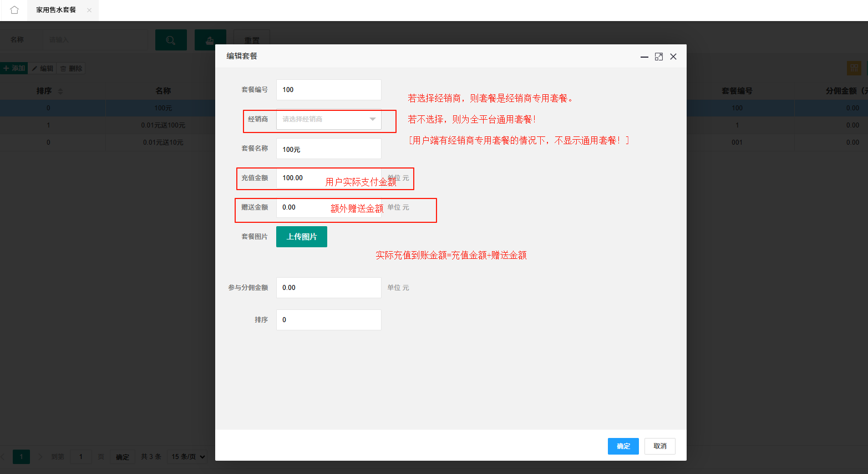The image size is (868, 474).
Task: Confirm dialog with blue 确定 button
Action: (623, 446)
